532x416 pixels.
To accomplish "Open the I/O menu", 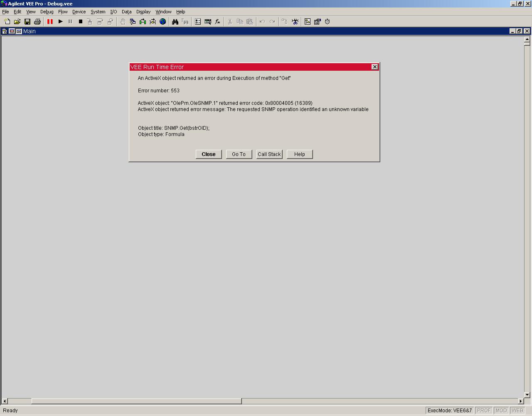I will point(113,12).
